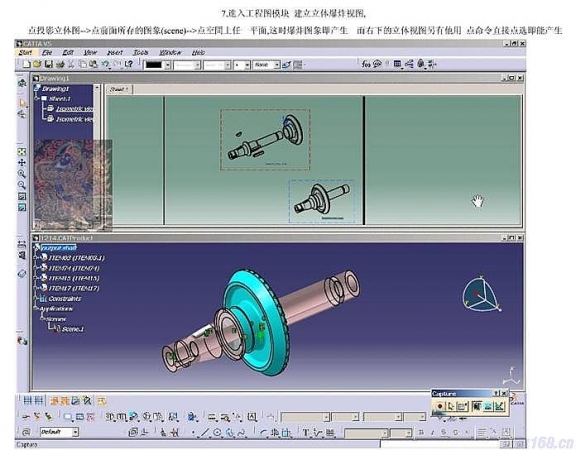Click the assembled isometric view in drawing

[x=322, y=201]
